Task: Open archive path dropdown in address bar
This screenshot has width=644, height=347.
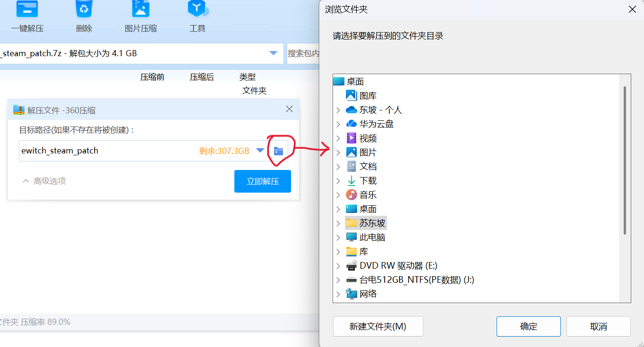Action: click(273, 53)
